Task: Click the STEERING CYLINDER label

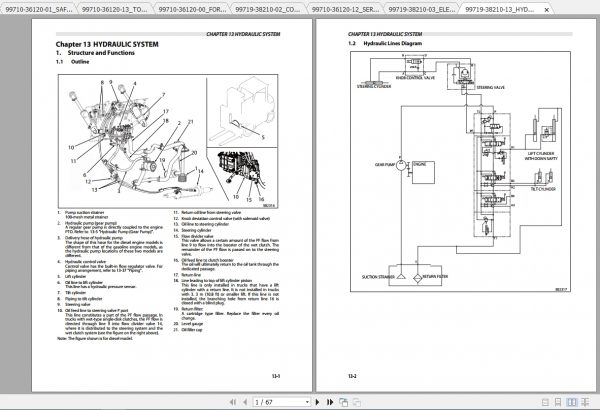Action: (x=374, y=87)
